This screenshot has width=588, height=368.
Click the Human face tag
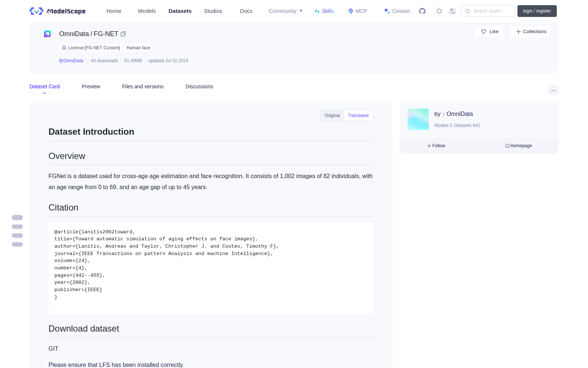pyautogui.click(x=139, y=48)
